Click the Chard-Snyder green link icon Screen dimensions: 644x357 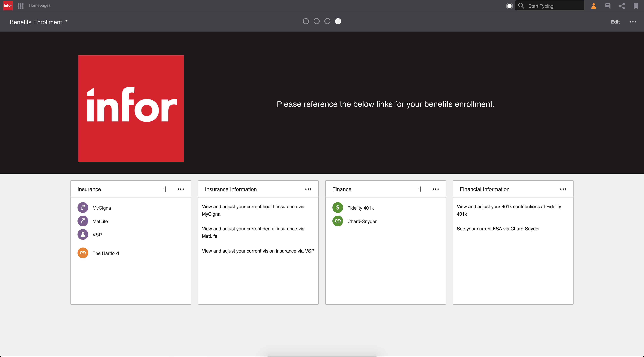pyautogui.click(x=338, y=221)
